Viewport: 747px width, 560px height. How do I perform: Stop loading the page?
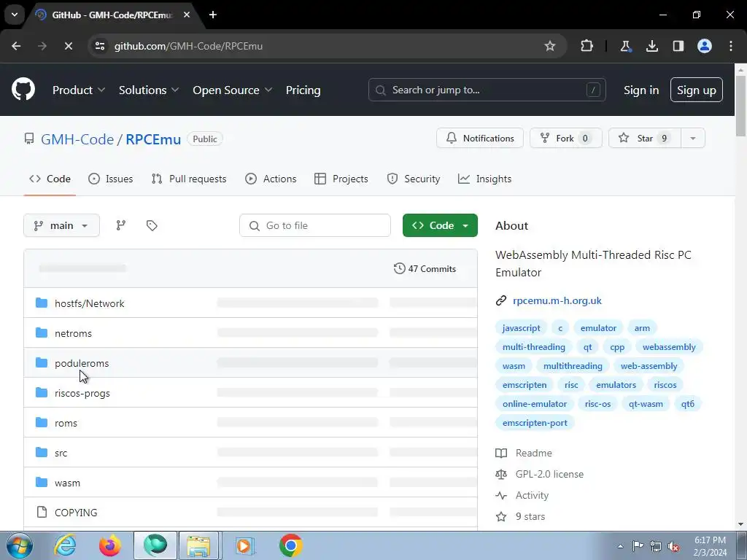click(68, 46)
